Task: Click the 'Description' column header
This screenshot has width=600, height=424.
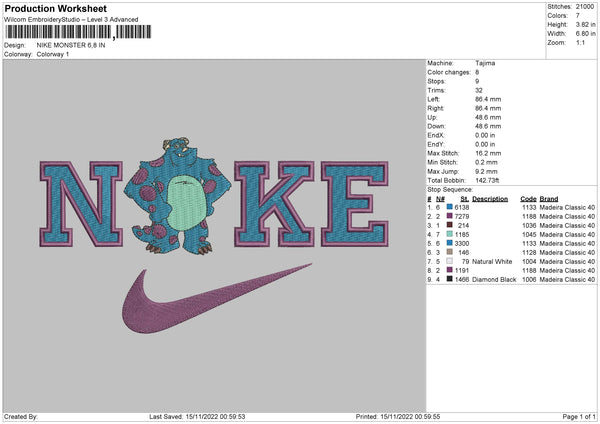Action: 490,199
